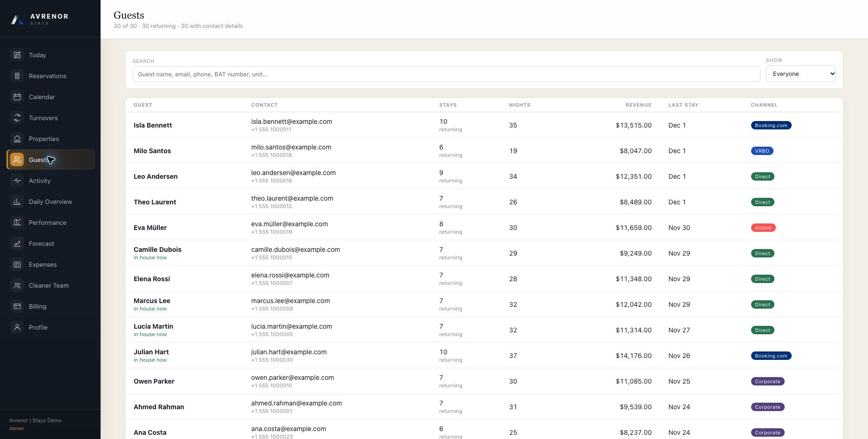Open the Activity pulse icon

point(17,181)
